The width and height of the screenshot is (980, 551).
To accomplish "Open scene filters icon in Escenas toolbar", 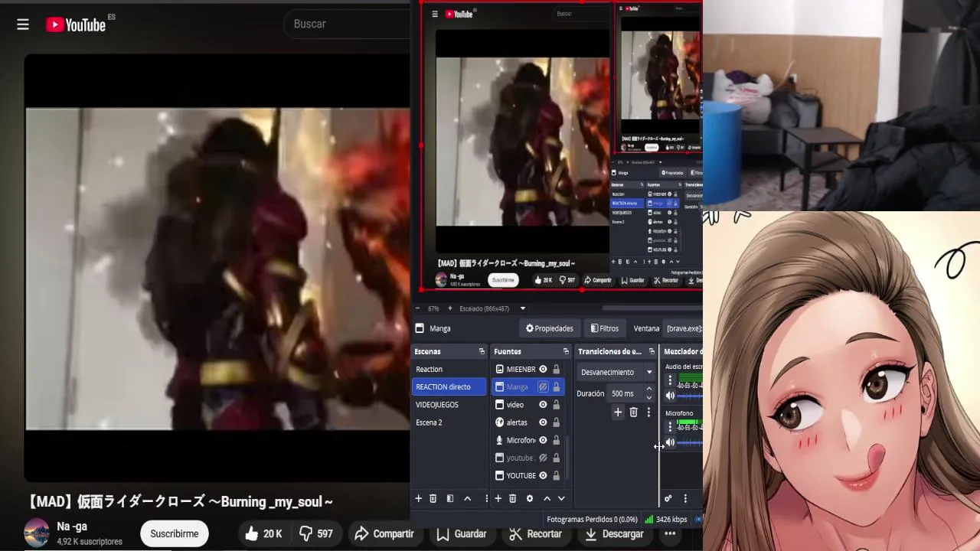I will click(449, 498).
